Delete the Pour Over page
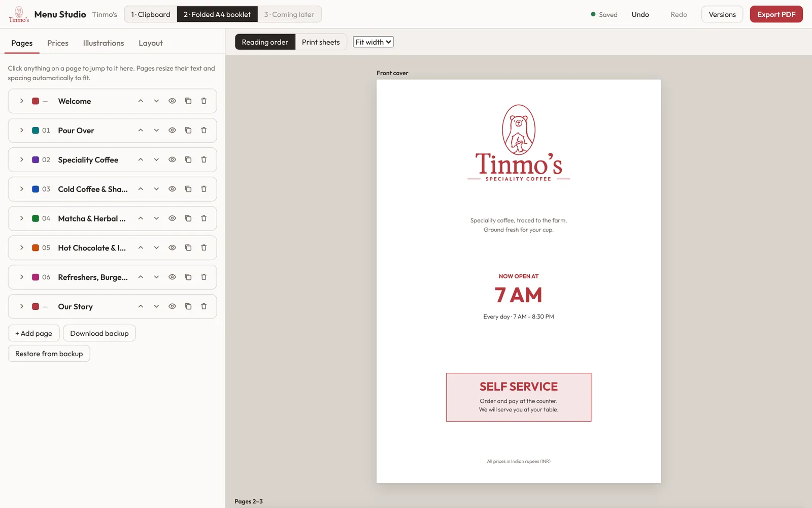The image size is (812, 508). point(204,131)
